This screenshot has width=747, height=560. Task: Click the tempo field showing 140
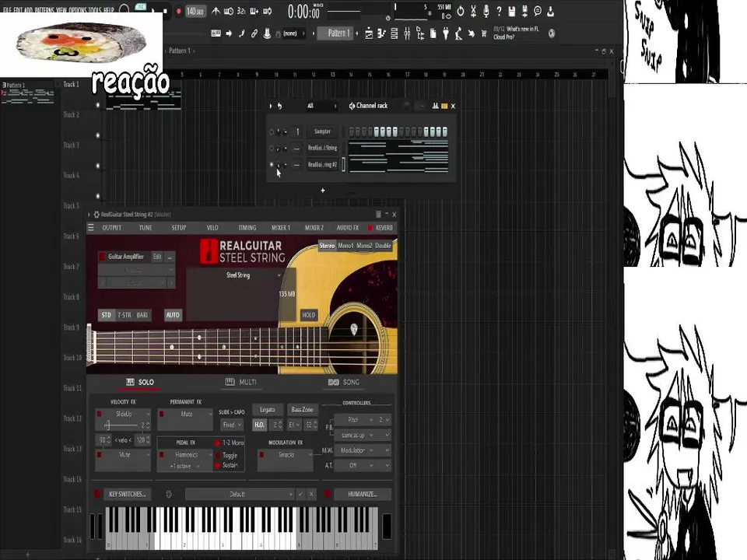coord(195,11)
